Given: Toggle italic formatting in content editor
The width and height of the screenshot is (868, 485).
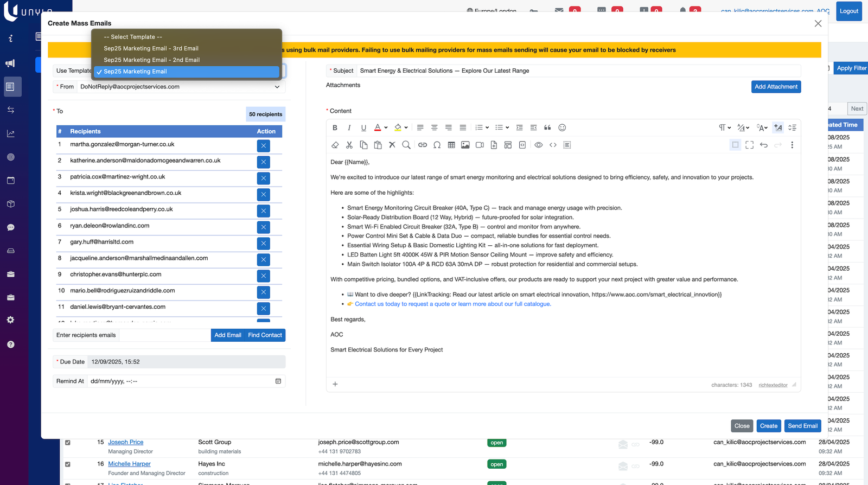Looking at the screenshot, I should pyautogui.click(x=349, y=128).
